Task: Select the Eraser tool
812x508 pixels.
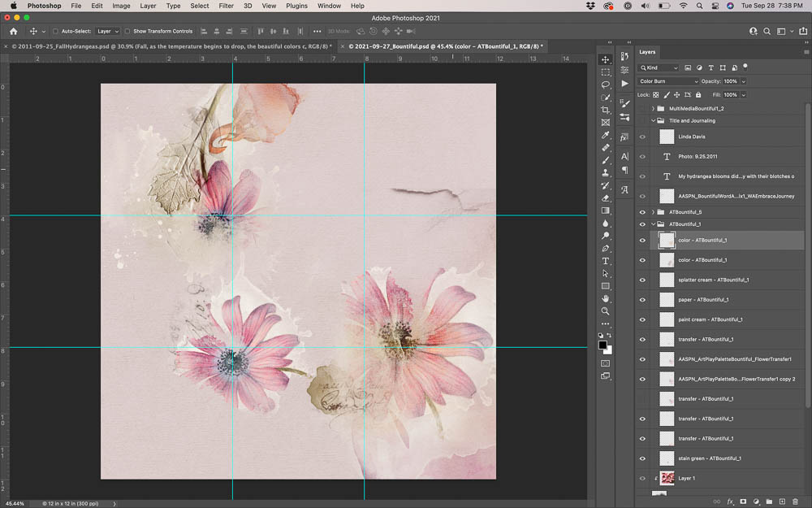Action: (x=606, y=198)
